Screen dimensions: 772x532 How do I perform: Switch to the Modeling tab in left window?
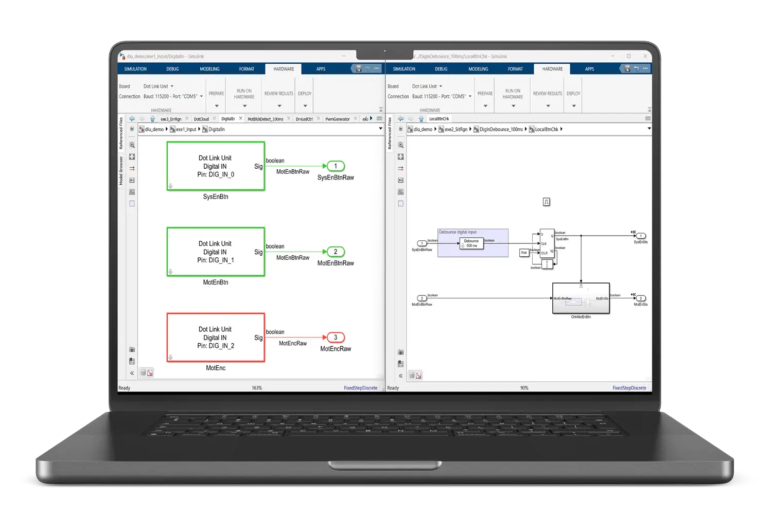209,69
